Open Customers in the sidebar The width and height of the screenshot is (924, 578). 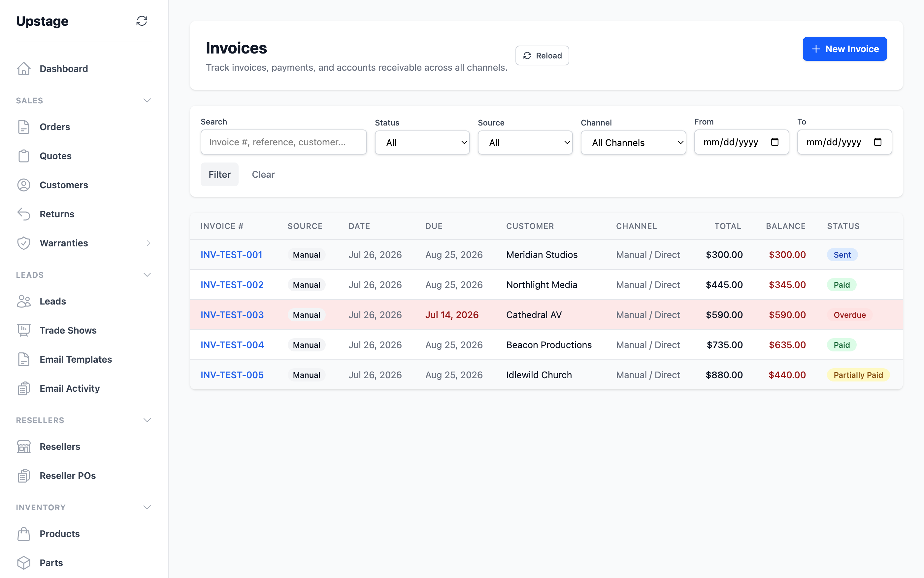pyautogui.click(x=64, y=185)
